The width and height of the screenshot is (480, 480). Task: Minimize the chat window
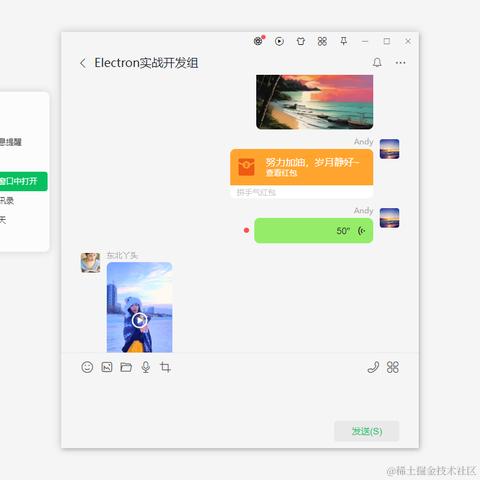click(365, 41)
